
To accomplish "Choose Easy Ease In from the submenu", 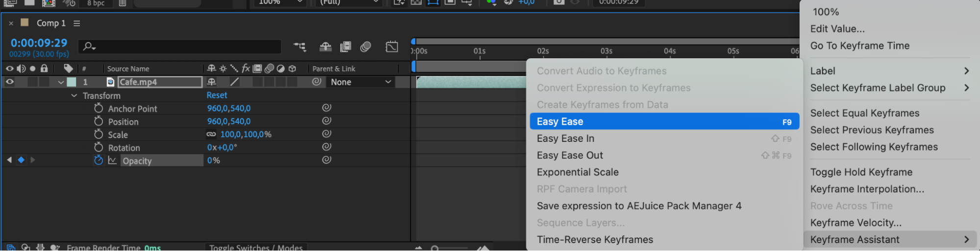I will tap(565, 138).
